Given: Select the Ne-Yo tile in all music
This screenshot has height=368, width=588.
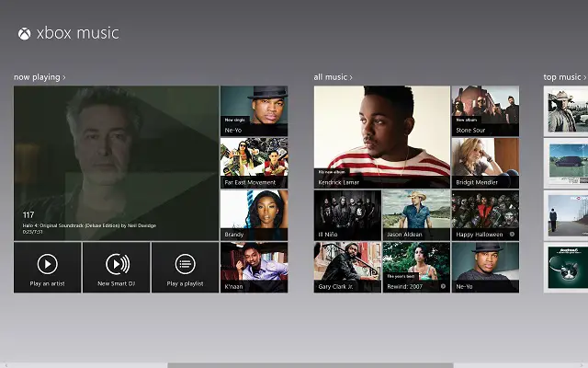Looking at the screenshot, I should [485, 268].
